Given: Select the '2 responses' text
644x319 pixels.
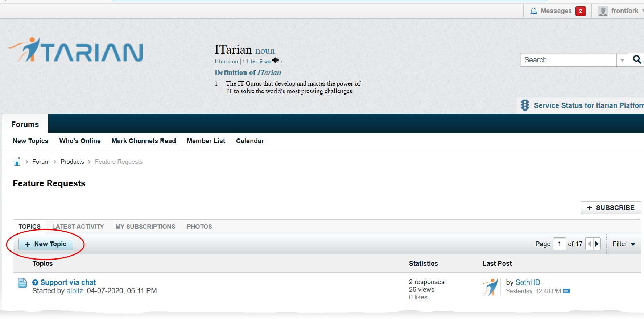Looking at the screenshot, I should [x=426, y=282].
